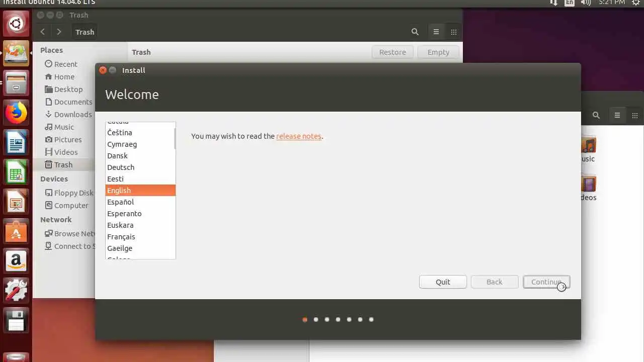This screenshot has width=644, height=362.
Task: Select Euskara in language list
Action: coord(140,225)
